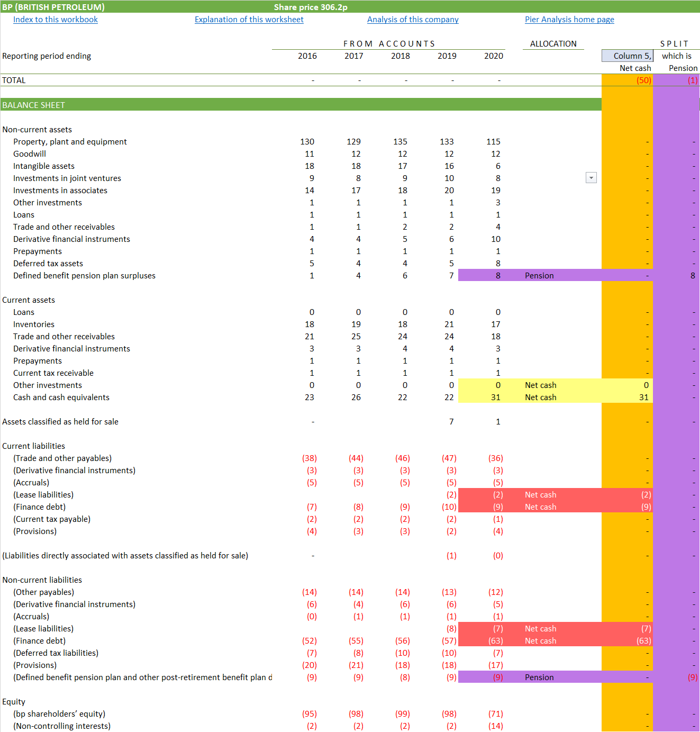Select the Intangible assets row label

point(44,166)
